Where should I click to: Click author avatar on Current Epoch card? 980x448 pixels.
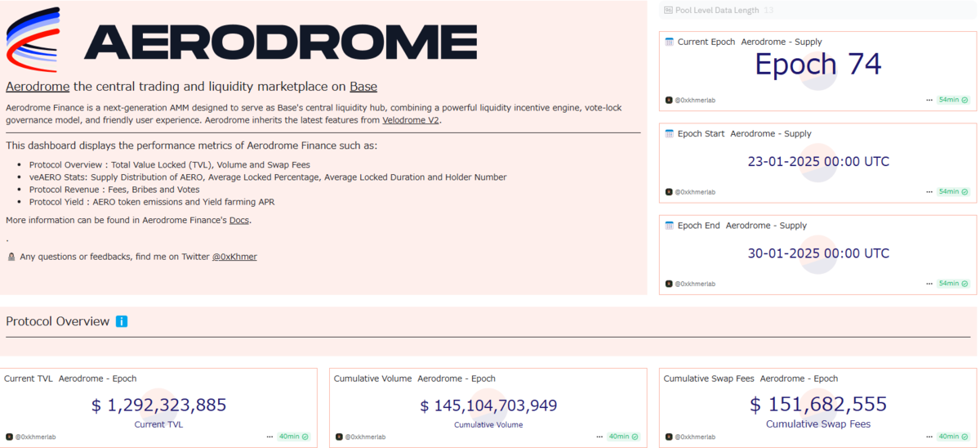point(669,100)
